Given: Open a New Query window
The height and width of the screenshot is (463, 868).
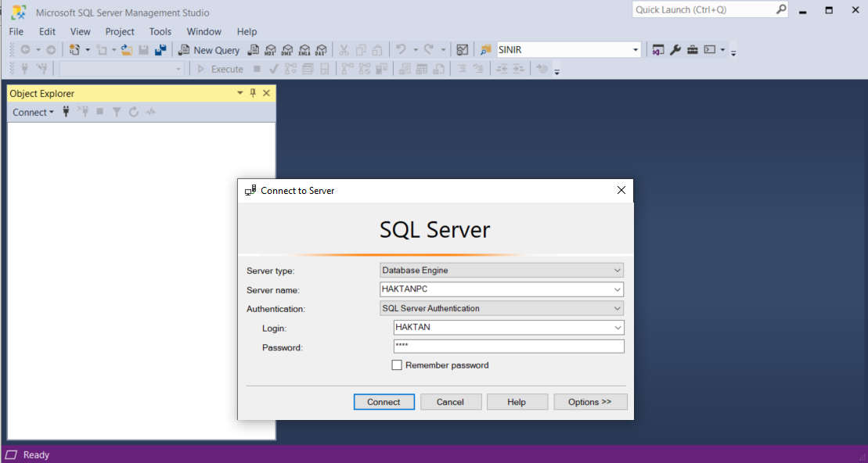Looking at the screenshot, I should pos(209,49).
